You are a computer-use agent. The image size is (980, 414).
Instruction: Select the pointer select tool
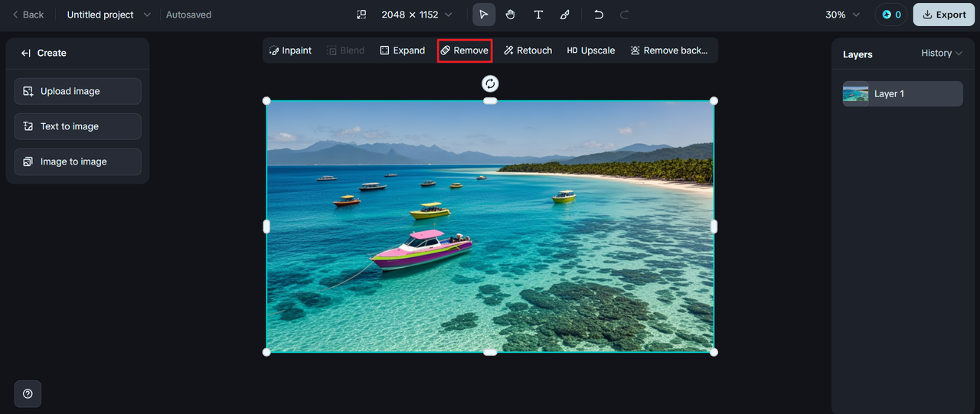[x=484, y=15]
